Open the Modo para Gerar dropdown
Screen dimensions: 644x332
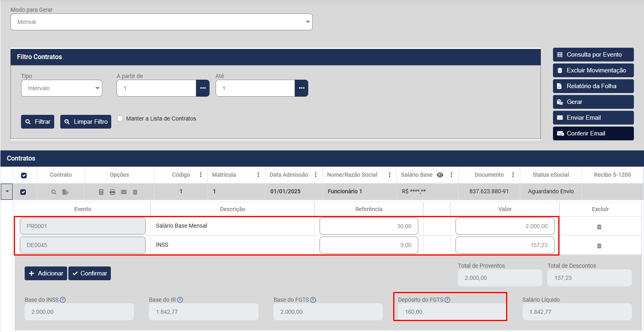coord(161,22)
